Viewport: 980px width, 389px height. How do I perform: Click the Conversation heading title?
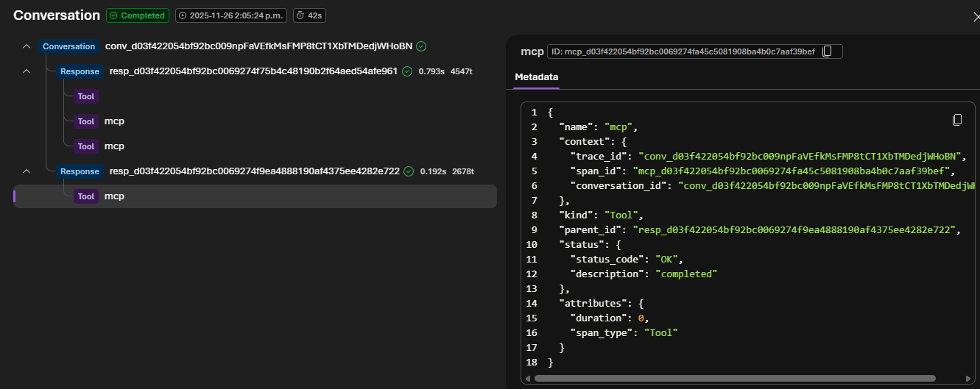[57, 15]
